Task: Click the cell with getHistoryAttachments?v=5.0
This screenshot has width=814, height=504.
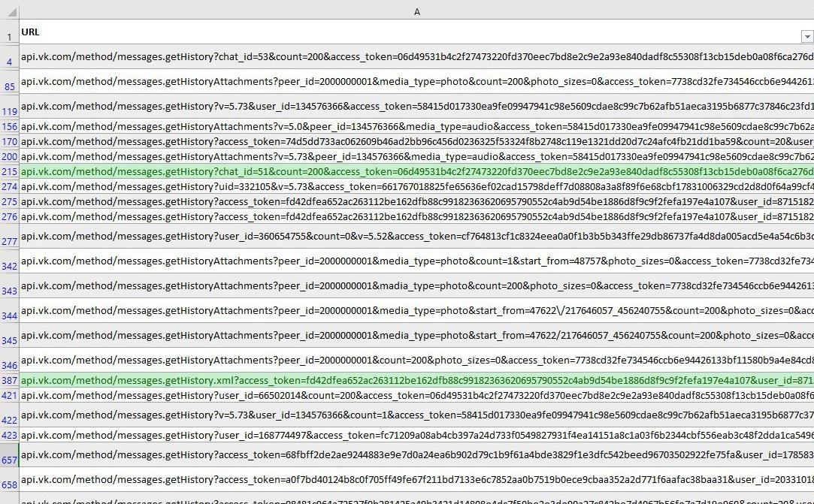Action: tap(416, 126)
